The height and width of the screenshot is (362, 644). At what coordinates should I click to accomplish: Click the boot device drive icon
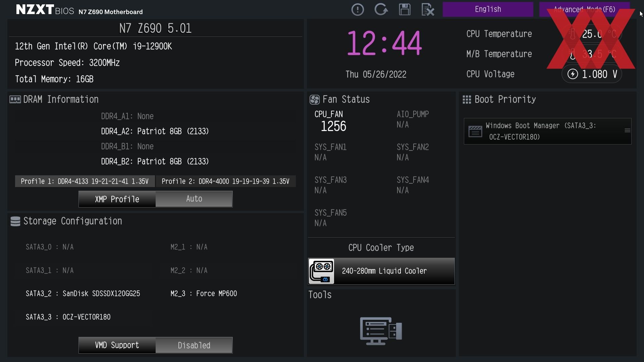pos(475,131)
